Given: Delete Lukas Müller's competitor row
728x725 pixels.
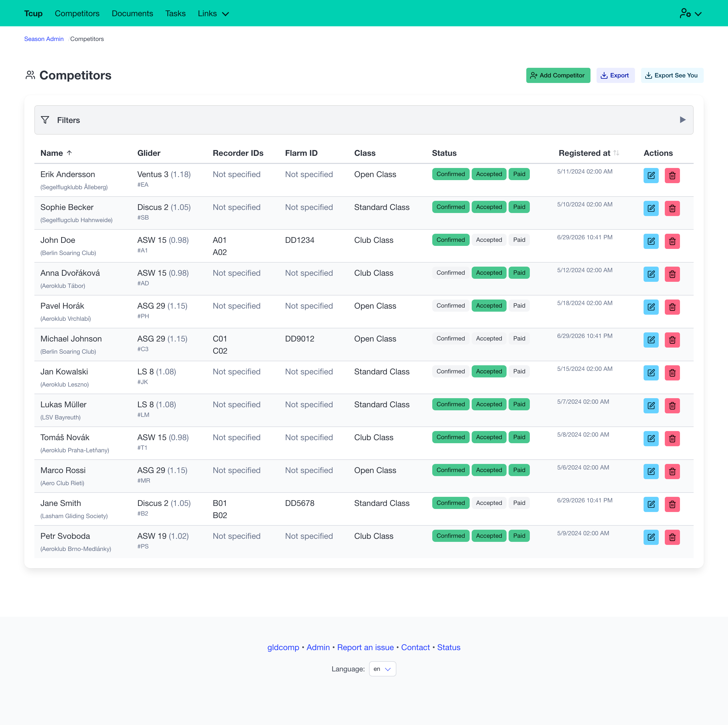Looking at the screenshot, I should pyautogui.click(x=672, y=406).
